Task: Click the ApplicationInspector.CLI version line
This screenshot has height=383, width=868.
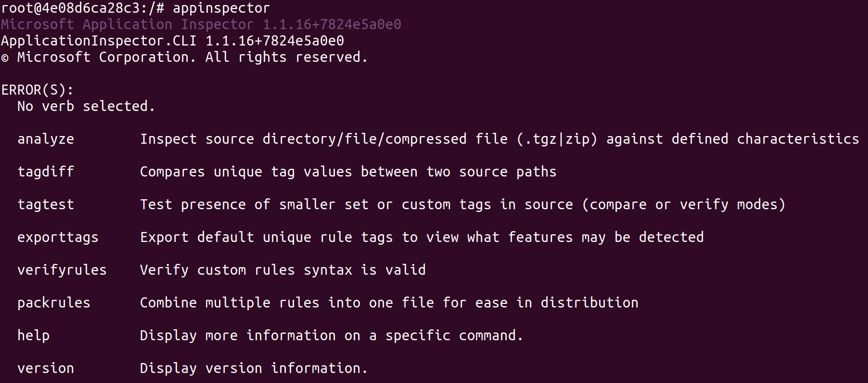Action: point(172,41)
